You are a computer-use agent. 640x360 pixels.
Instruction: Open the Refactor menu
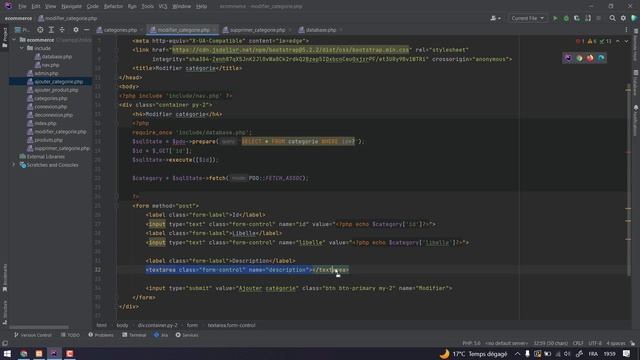[113, 7]
